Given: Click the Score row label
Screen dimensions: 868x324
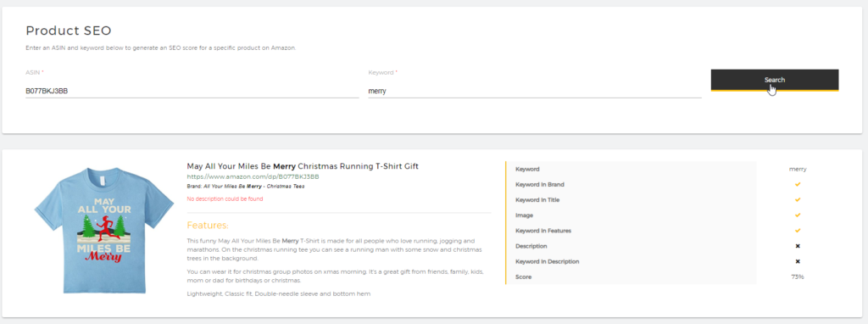Looking at the screenshot, I should (x=523, y=277).
